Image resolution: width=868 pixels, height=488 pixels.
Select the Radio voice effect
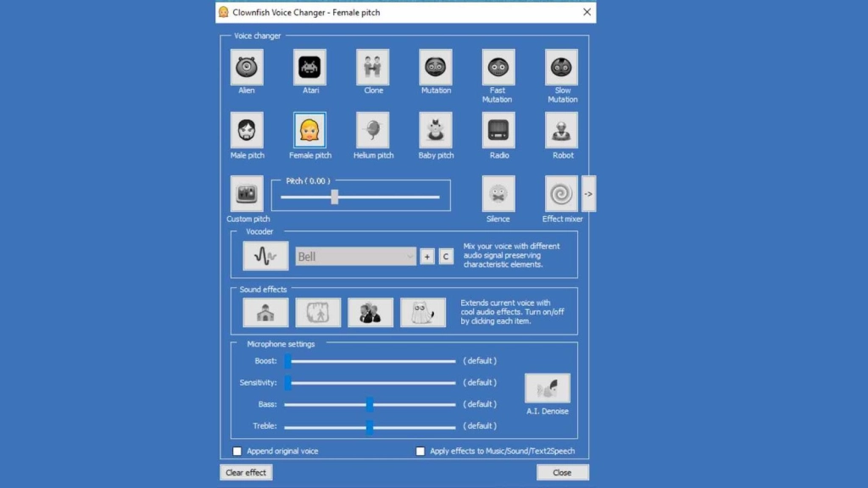coord(498,130)
